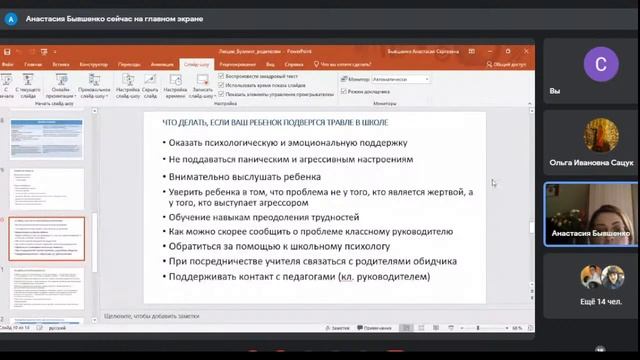
Task: Toggle the Заметки (Notes) status bar button
Action: (338, 328)
